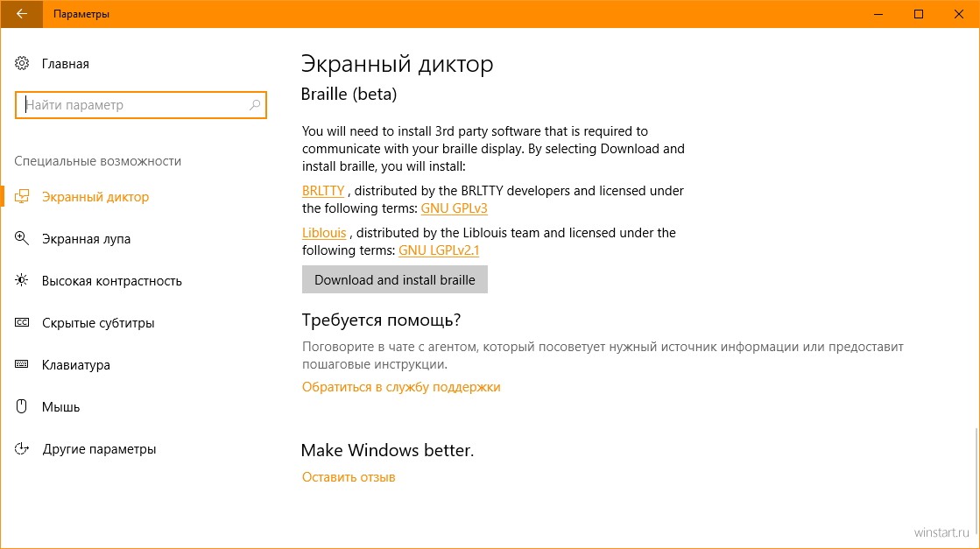The width and height of the screenshot is (980, 549).
Task: Click the Высокая контрастность sun icon
Action: click(22, 280)
